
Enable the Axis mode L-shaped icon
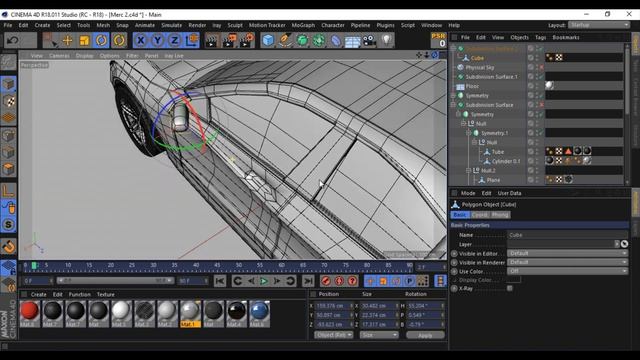(9, 191)
